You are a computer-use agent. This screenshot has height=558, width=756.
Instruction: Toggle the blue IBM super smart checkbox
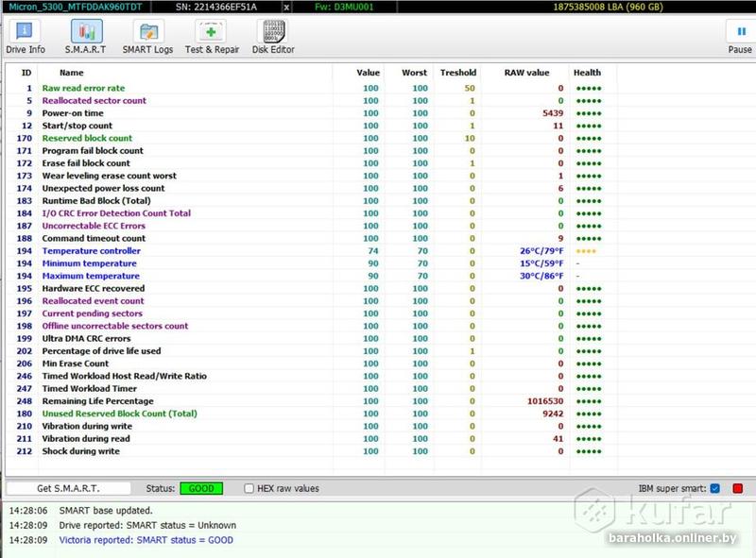click(x=714, y=489)
